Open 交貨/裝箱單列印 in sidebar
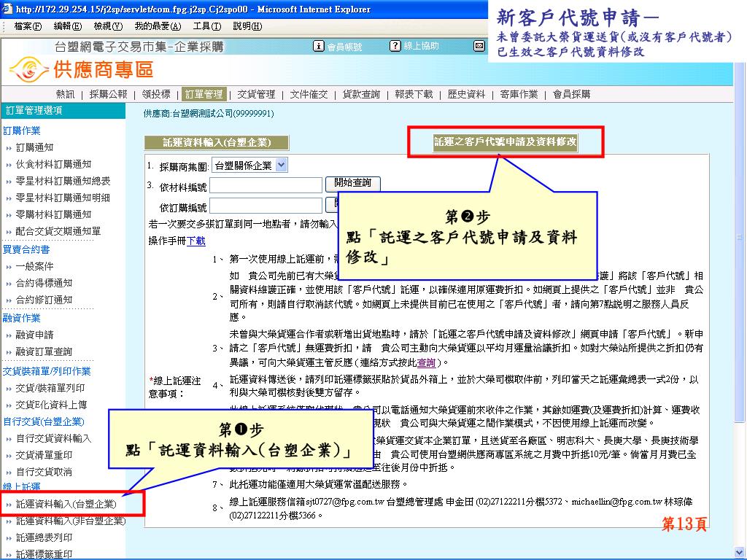Screen dimensions: 747x560 coord(50,388)
